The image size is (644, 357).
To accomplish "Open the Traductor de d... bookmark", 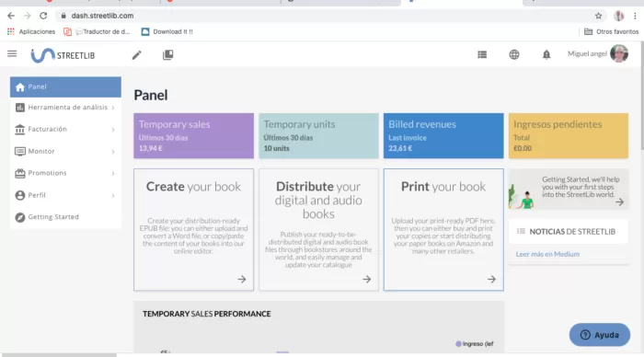I will click(97, 31).
